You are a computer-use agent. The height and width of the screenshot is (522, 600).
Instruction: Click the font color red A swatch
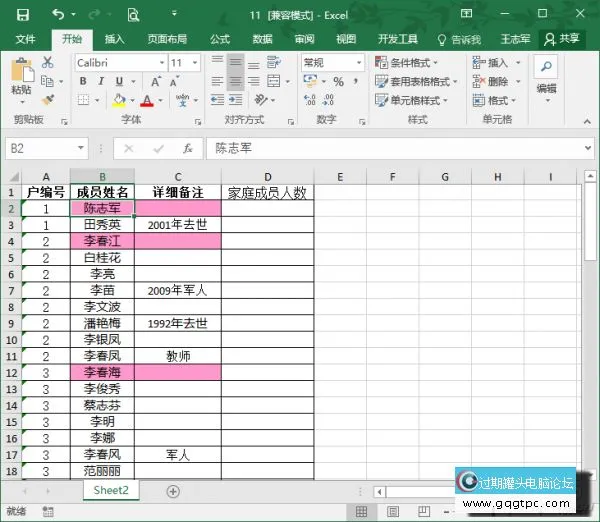click(147, 101)
